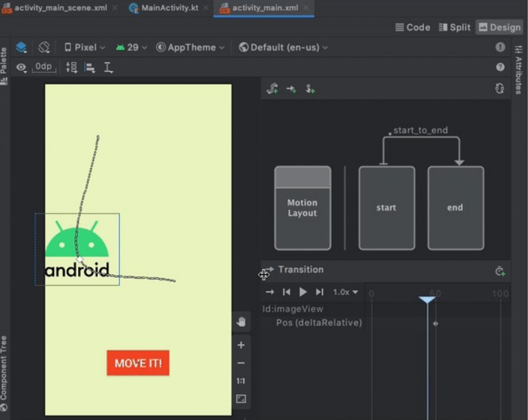Click the MOVE IT! button in preview
528x420 pixels.
click(138, 363)
